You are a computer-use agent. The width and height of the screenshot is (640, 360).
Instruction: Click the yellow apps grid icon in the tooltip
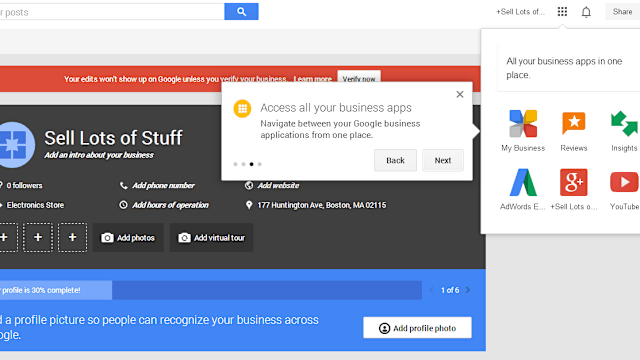[x=242, y=109]
